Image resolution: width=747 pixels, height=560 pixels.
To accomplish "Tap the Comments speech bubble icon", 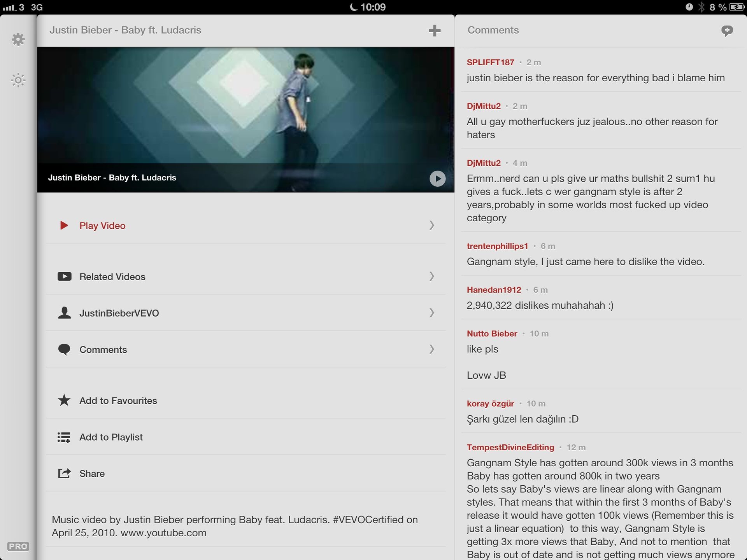I will click(x=64, y=350).
